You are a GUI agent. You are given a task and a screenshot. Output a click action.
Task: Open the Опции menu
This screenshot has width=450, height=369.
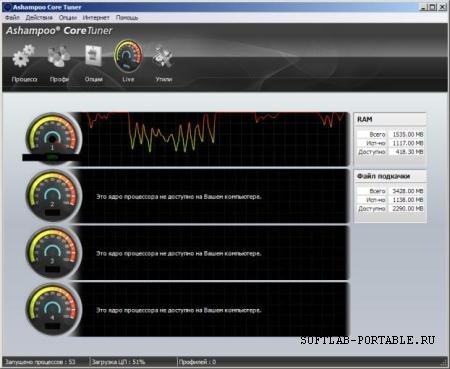coord(68,18)
